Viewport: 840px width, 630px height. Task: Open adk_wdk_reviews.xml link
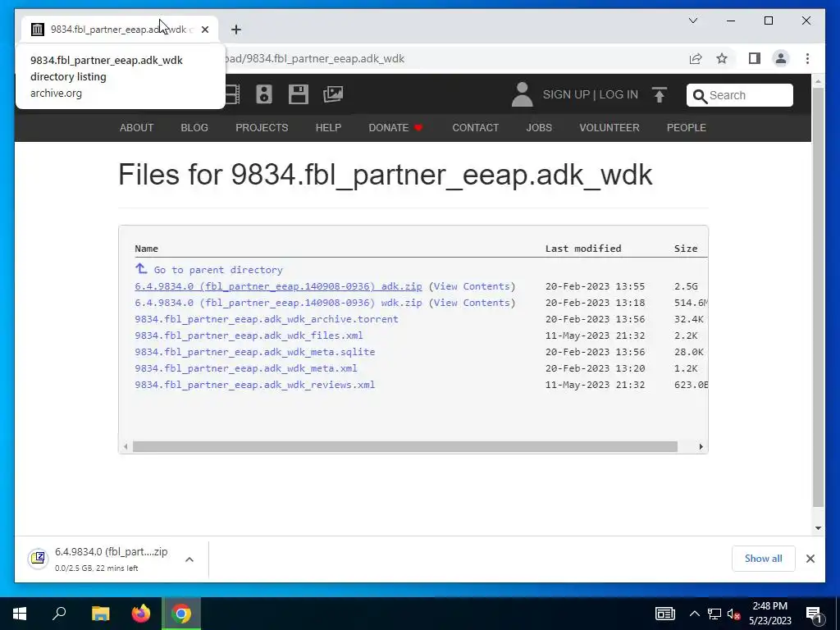254,385
